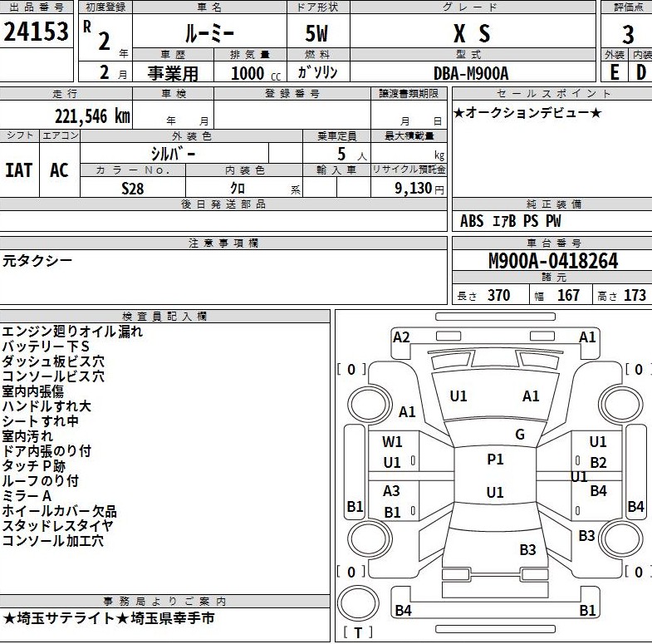The height and width of the screenshot is (644, 652).
Task: Select the note "バッテリー下S"
Action: coord(46,347)
